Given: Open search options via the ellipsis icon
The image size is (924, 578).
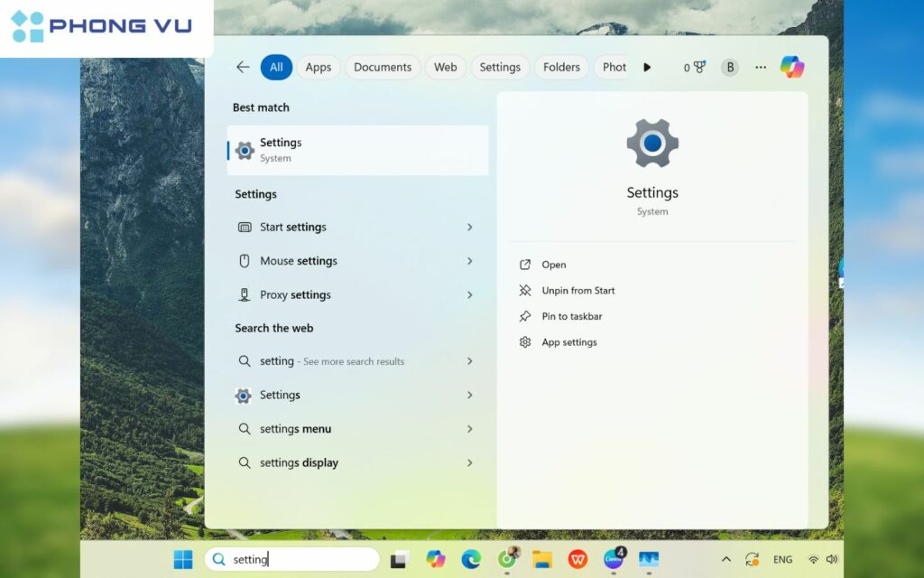Looking at the screenshot, I should [760, 67].
